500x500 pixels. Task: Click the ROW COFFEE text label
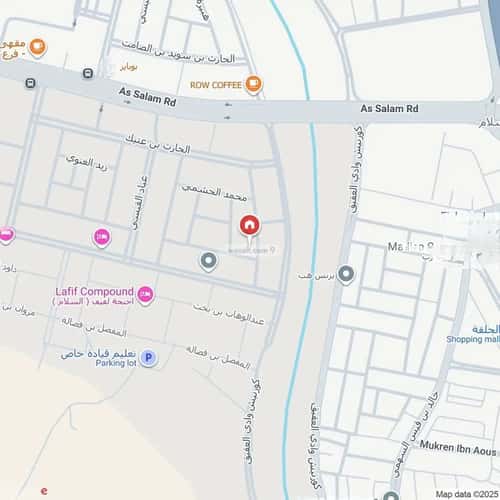point(216,85)
